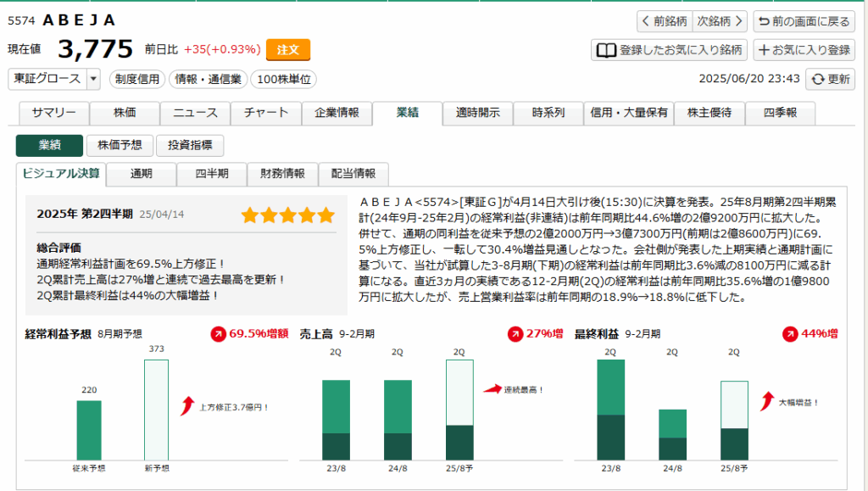Open the 信用・大量保有 tab

point(629,113)
